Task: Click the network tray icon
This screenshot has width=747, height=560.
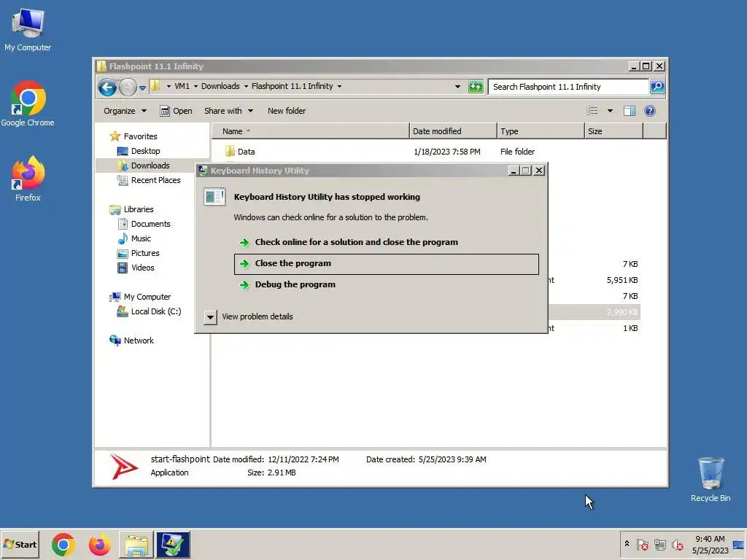Action: (659, 545)
